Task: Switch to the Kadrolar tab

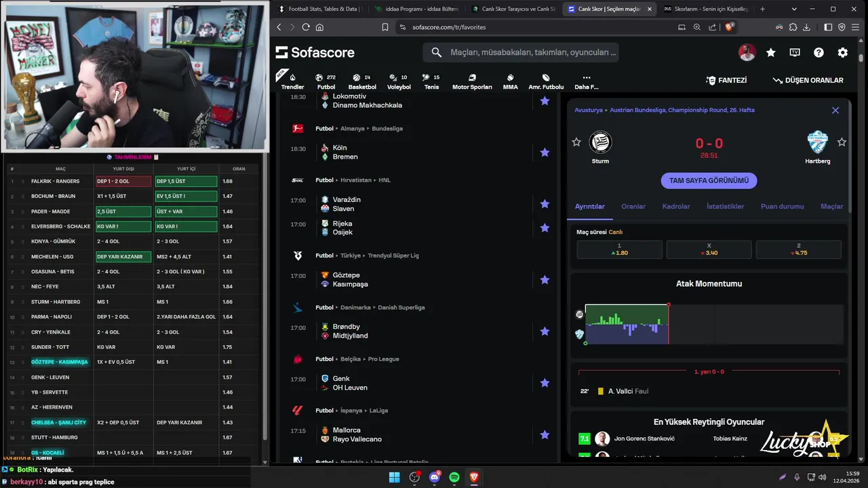Action: [676, 206]
